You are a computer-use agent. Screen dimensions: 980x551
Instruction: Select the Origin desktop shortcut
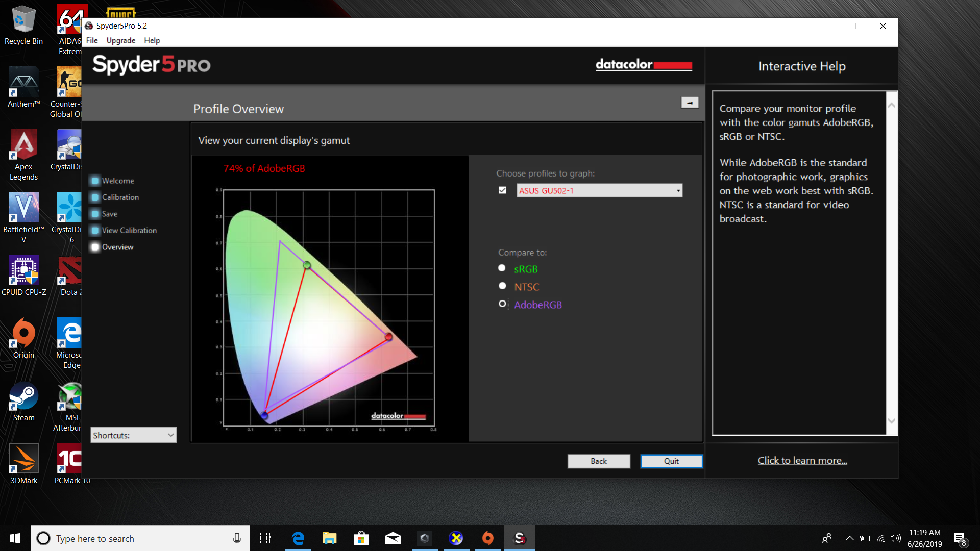(23, 339)
